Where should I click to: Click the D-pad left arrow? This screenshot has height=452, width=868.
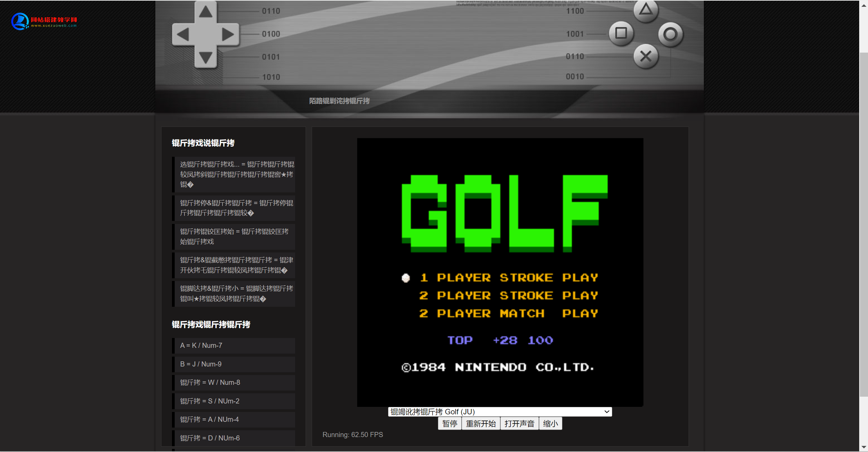183,34
